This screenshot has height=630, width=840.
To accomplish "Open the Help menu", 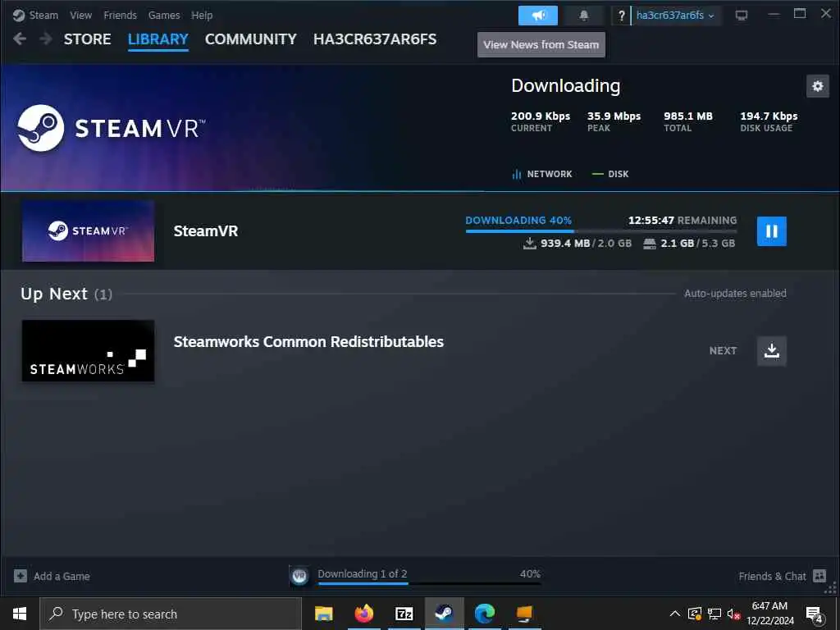I will [202, 15].
